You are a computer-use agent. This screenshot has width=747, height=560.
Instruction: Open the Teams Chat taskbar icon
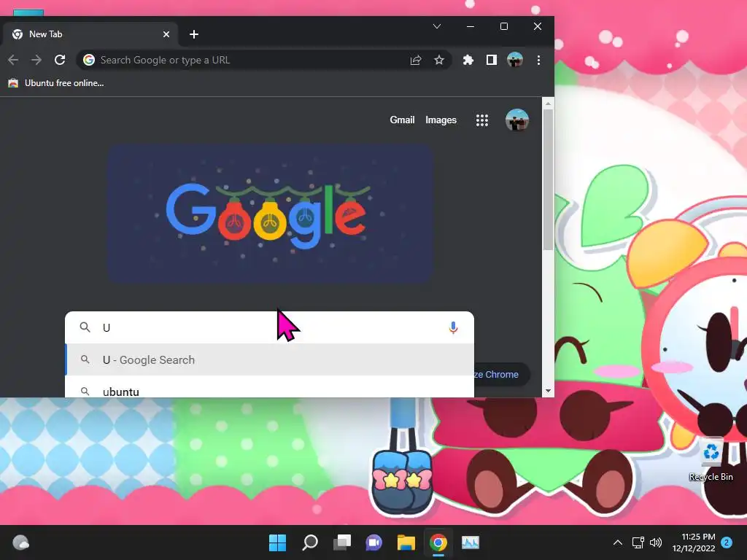click(374, 542)
